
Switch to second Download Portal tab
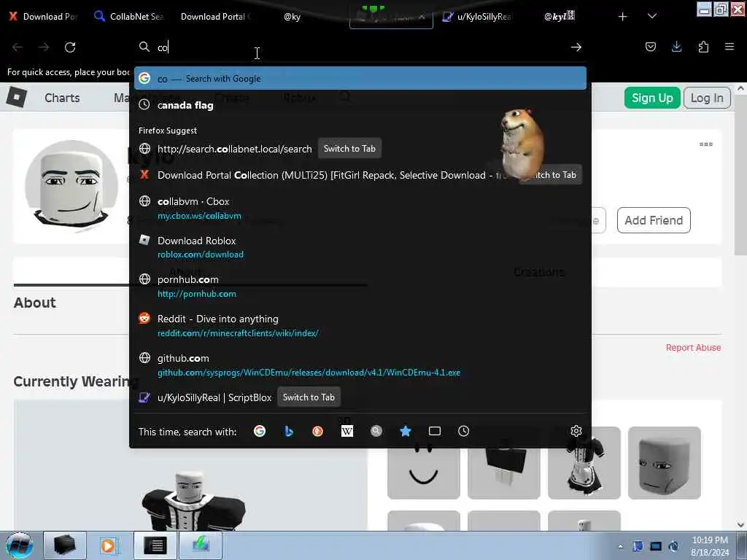pos(216,17)
